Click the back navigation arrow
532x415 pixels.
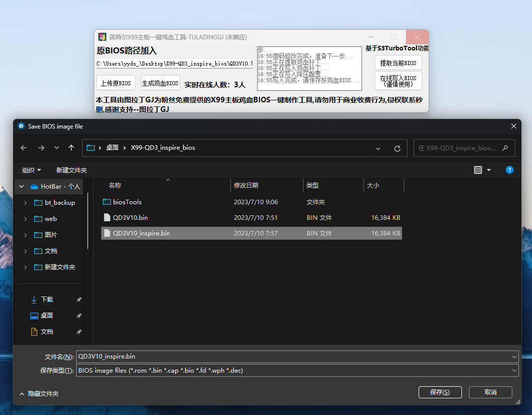24,148
